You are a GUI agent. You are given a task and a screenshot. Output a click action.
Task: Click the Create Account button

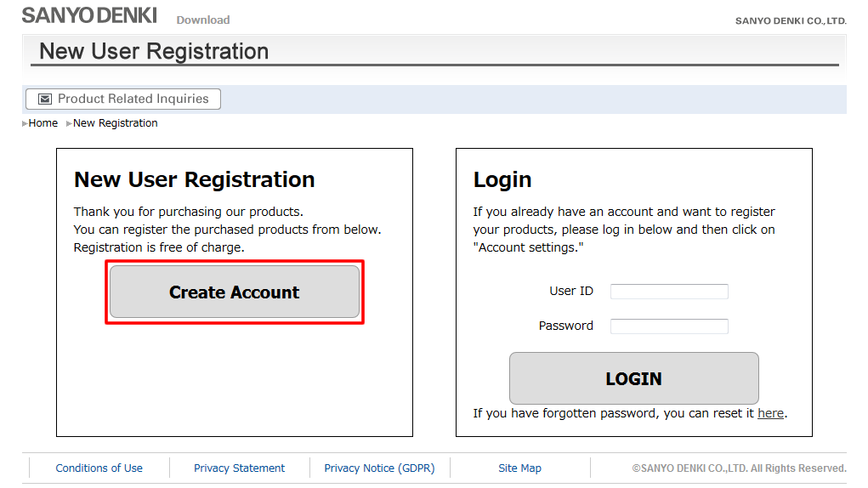pos(234,292)
